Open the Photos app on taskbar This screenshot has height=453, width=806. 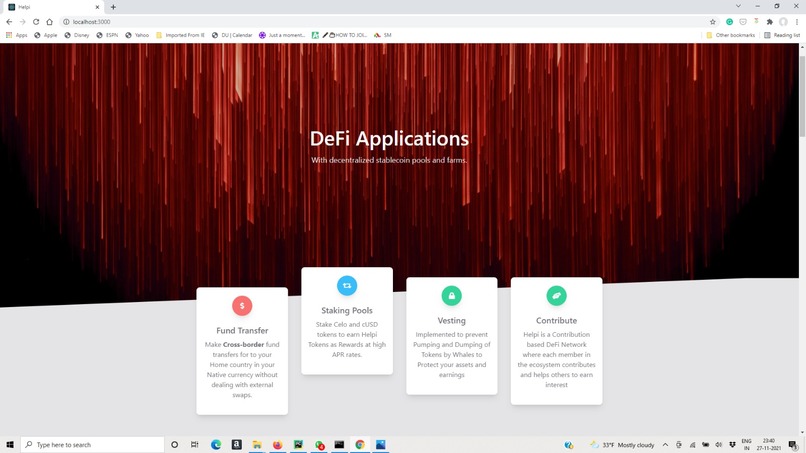coord(380,444)
